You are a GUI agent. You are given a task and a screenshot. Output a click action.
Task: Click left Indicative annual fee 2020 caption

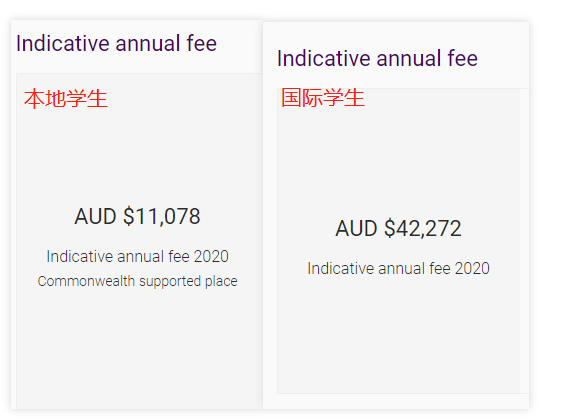click(x=137, y=256)
